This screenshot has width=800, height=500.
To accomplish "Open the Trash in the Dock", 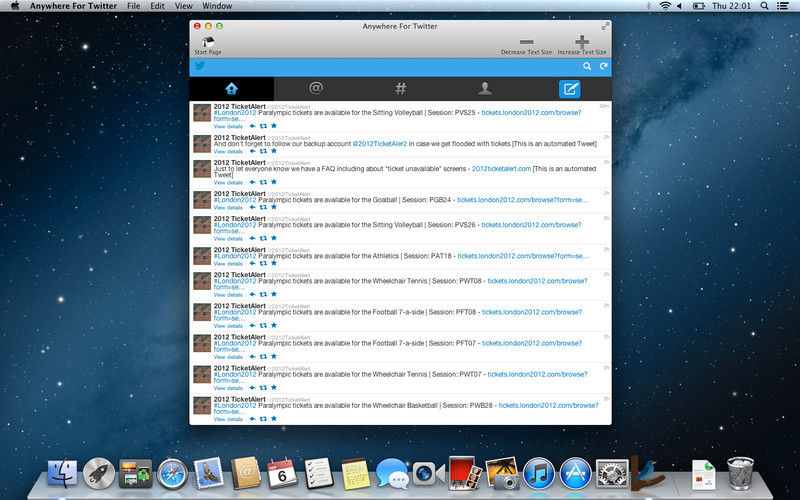I will click(740, 473).
